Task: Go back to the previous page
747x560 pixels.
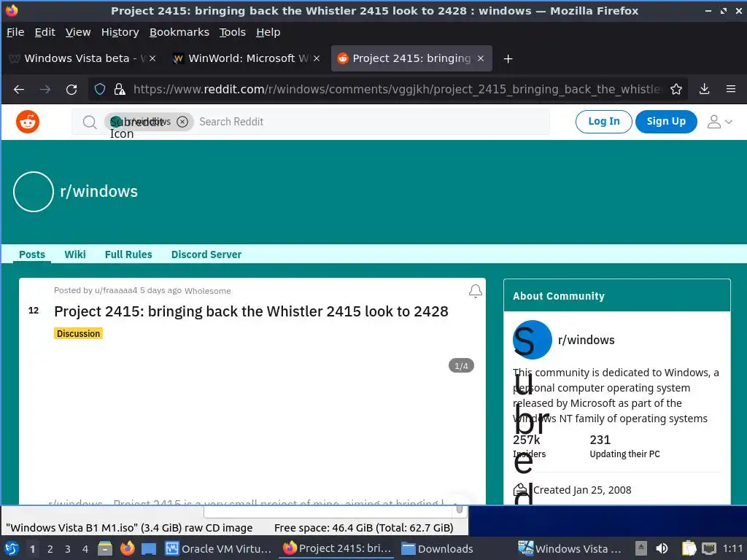Action: click(x=19, y=90)
